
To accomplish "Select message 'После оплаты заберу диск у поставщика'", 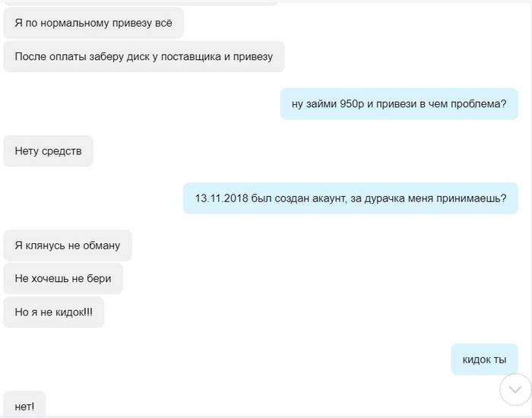I will pyautogui.click(x=144, y=57).
